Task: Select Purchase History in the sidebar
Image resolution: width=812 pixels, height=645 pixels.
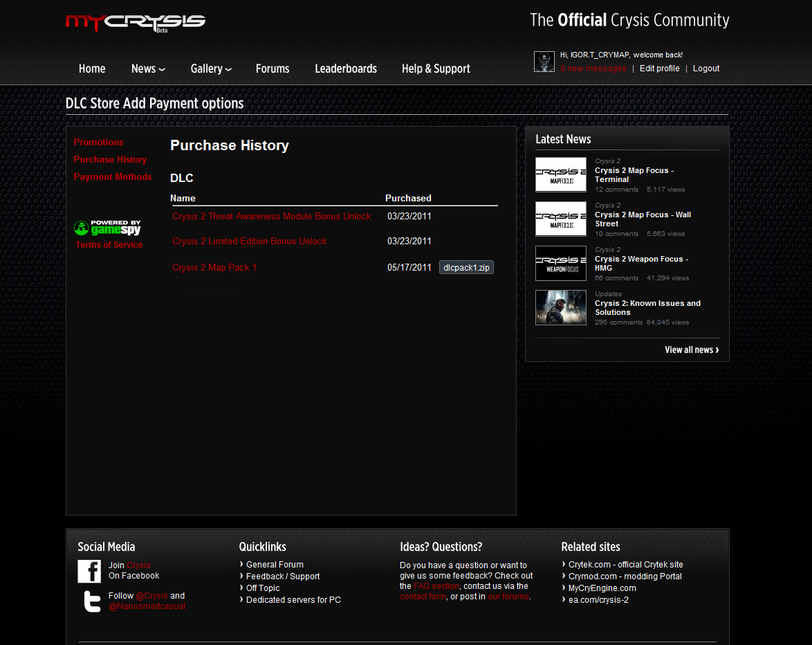Action: pyautogui.click(x=110, y=160)
